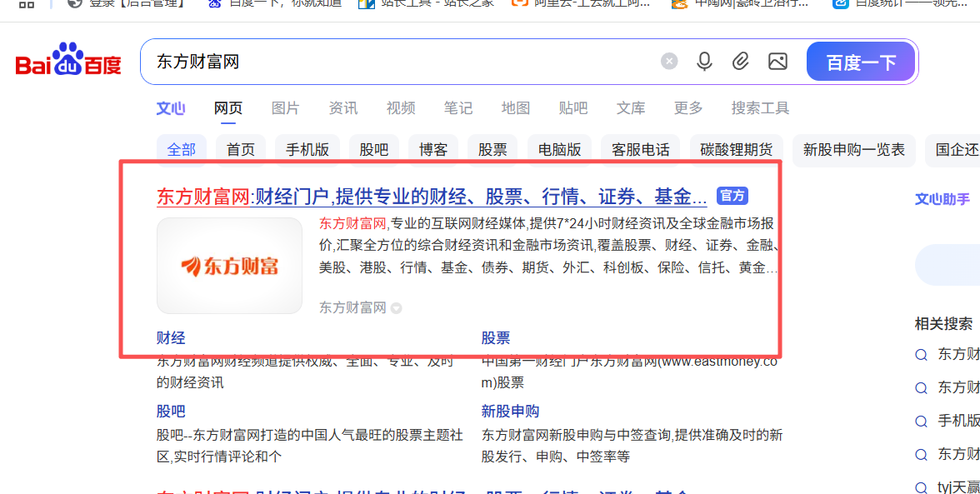Open the 搜索工具 options
This screenshot has height=494, width=980.
point(760,107)
